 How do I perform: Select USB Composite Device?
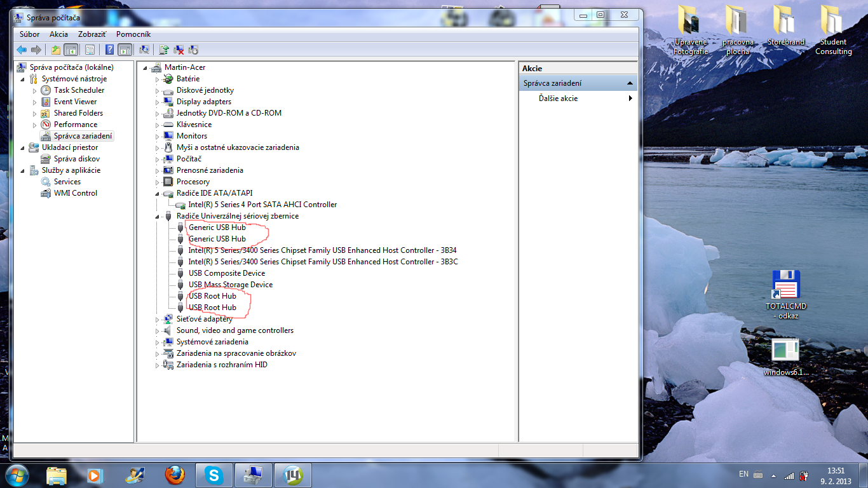(x=227, y=273)
